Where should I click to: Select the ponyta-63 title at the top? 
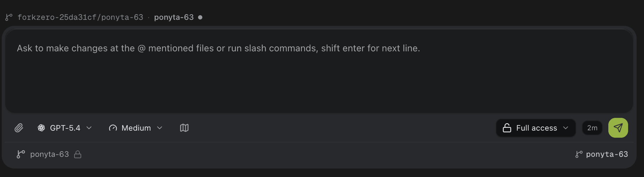(x=174, y=17)
